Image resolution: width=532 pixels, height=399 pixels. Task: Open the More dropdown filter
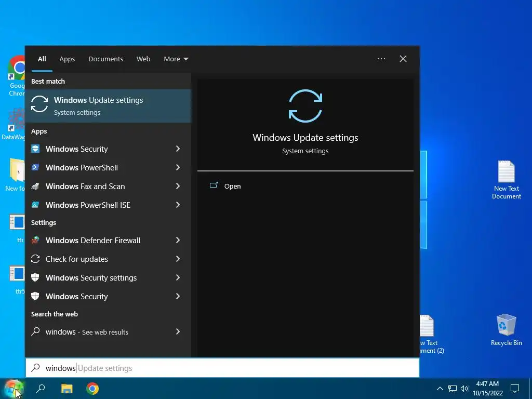(176, 59)
